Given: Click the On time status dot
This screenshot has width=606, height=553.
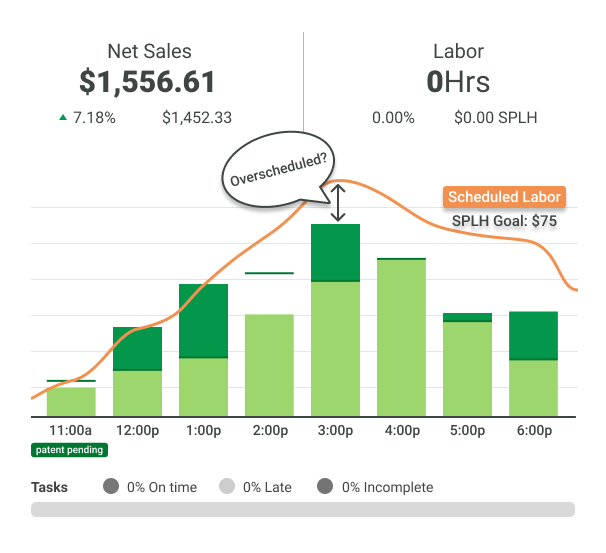Looking at the screenshot, I should [111, 487].
